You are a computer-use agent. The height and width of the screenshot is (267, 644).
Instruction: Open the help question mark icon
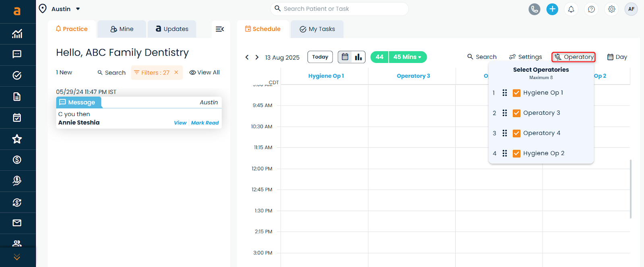(591, 9)
